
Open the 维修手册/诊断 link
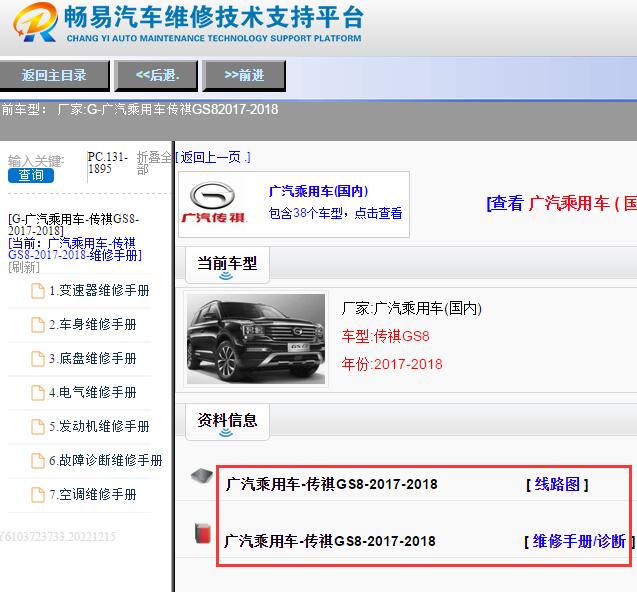(579, 541)
